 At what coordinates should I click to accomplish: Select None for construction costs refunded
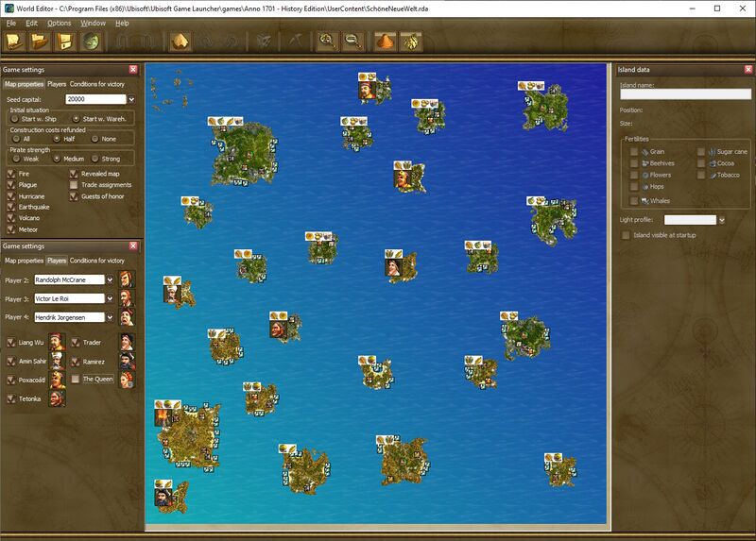[x=95, y=139]
